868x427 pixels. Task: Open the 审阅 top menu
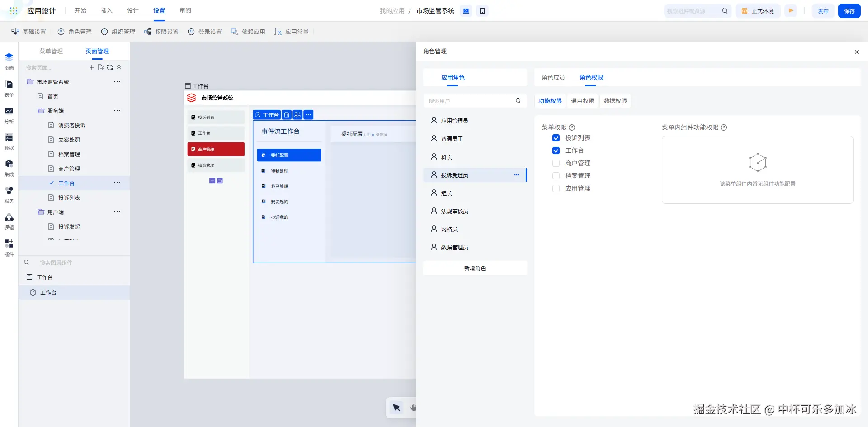tap(185, 11)
